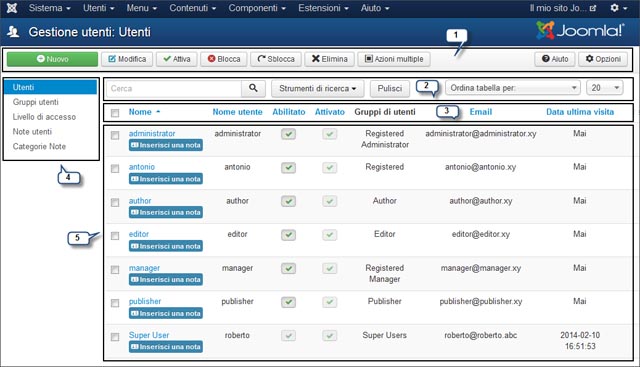Toggle the Abilitato status for author
The image size is (640, 367).
[x=289, y=201]
